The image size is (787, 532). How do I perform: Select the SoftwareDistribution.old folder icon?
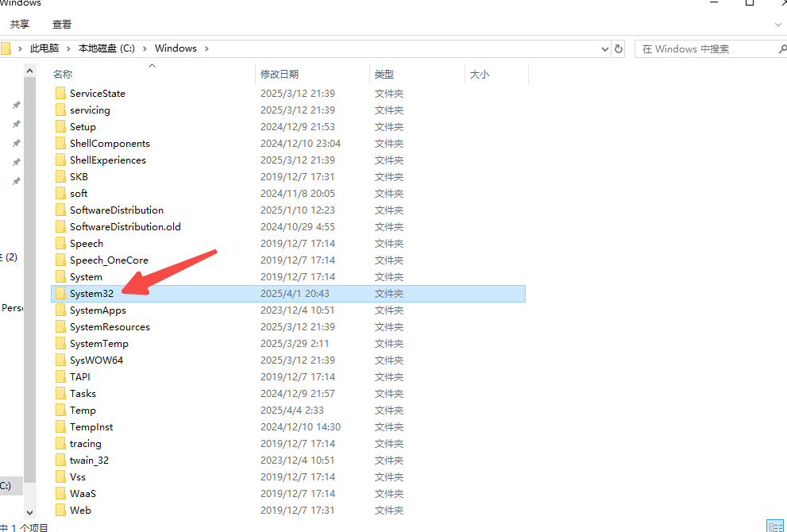pos(60,227)
